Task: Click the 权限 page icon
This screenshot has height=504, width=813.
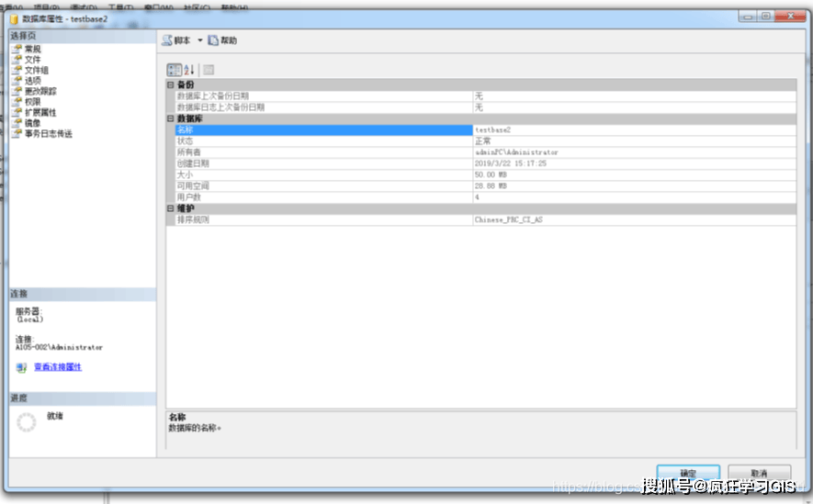Action: [17, 102]
